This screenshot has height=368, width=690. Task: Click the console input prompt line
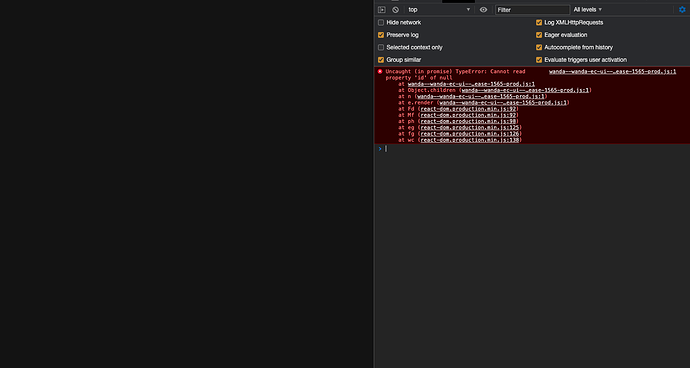pos(532,149)
